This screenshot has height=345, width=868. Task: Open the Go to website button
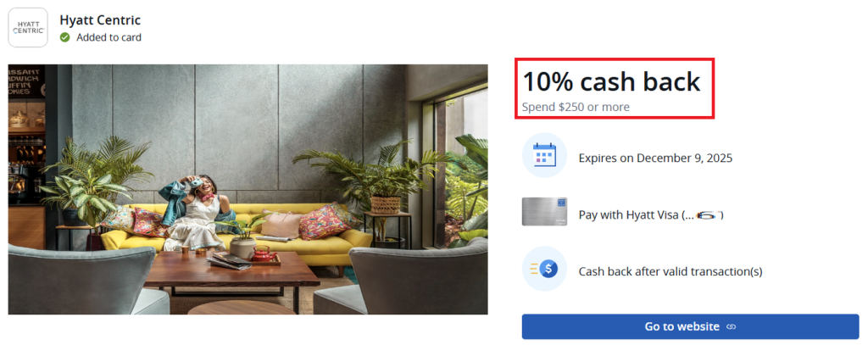click(690, 326)
